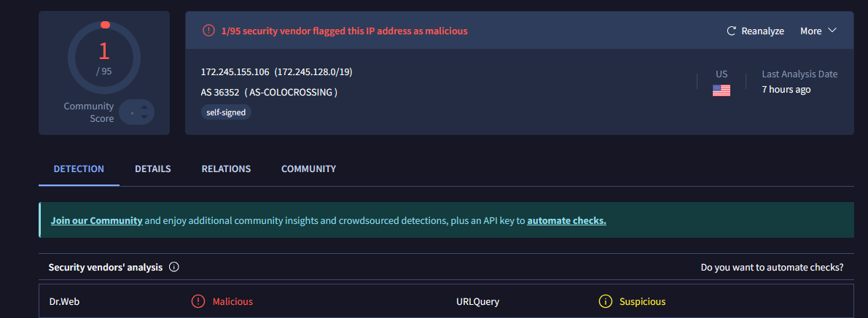Open the Detection tab
The image size is (868, 318).
pyautogui.click(x=79, y=168)
